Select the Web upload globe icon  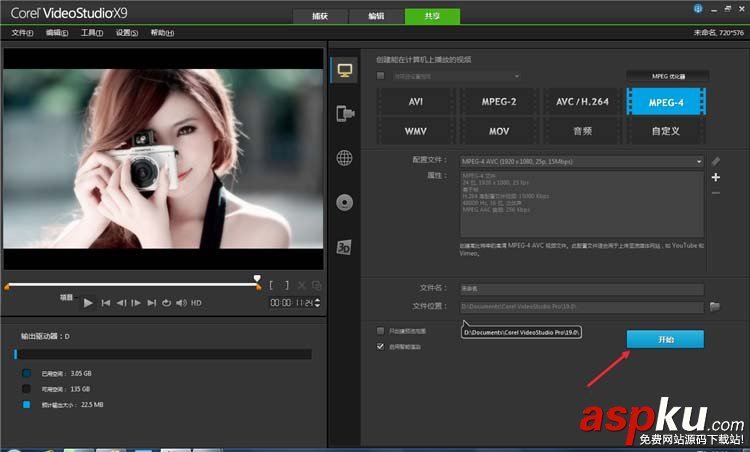click(344, 158)
